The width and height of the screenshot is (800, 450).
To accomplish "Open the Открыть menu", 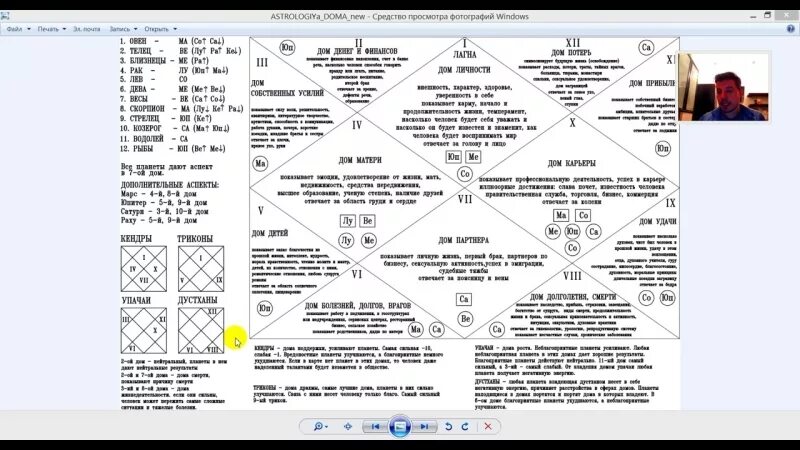I will tap(160, 29).
